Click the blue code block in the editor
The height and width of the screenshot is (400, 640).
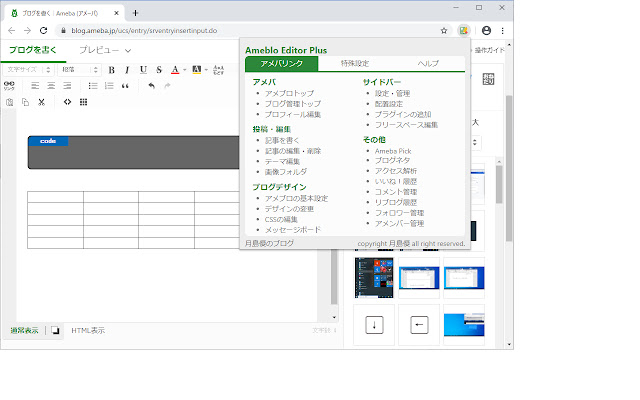48,141
